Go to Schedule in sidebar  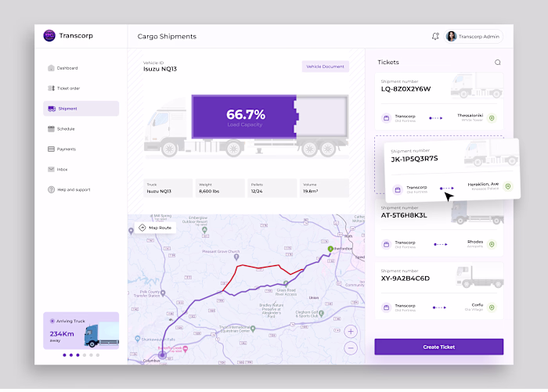click(x=81, y=129)
